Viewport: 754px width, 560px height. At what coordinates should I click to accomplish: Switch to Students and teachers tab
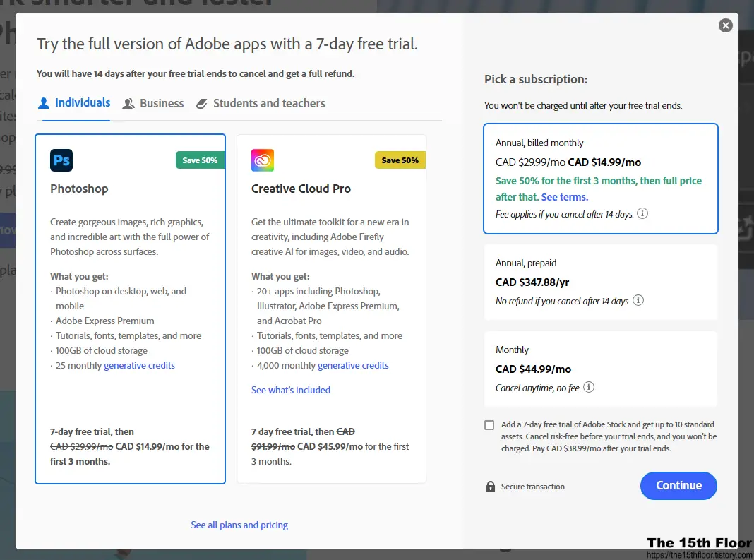click(261, 104)
